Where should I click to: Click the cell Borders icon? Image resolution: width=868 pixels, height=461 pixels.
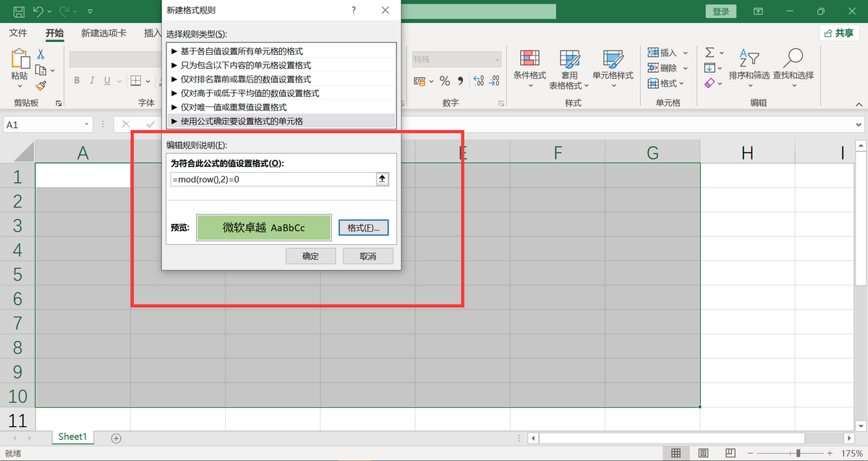pyautogui.click(x=135, y=81)
